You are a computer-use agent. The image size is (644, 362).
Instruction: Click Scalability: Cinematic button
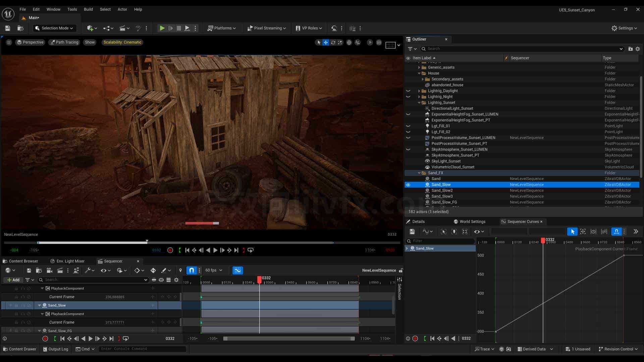coord(122,42)
